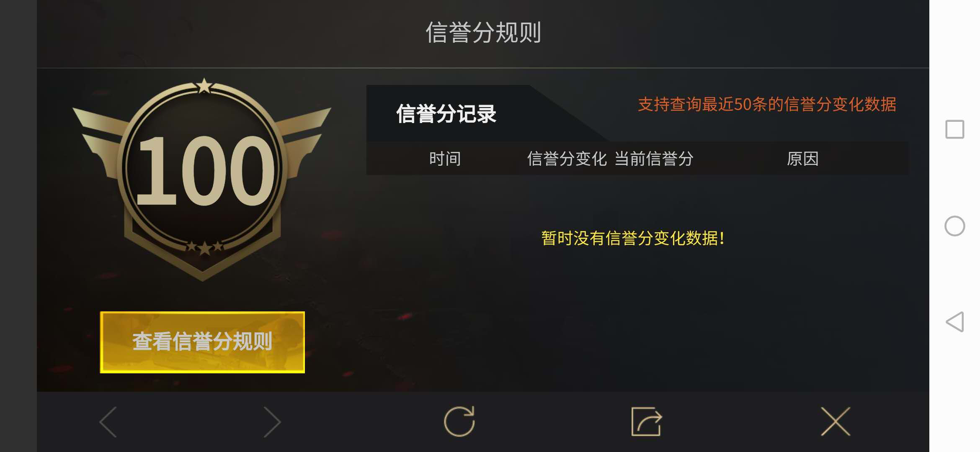
Task: Click the 信誉分变化 column header
Action: 567,159
